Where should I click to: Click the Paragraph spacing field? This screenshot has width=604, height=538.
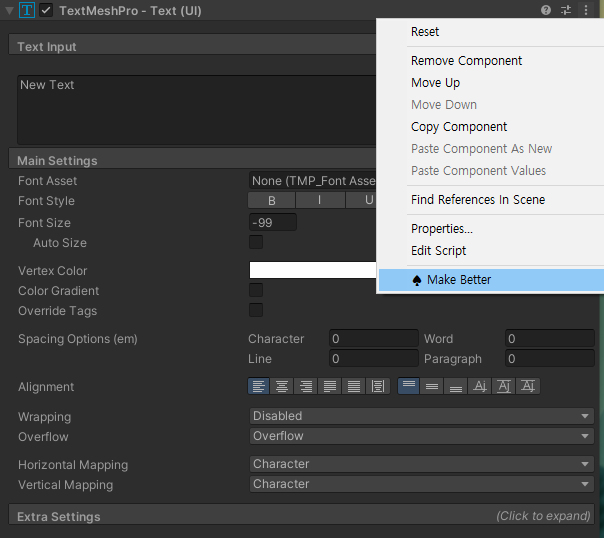pos(550,359)
